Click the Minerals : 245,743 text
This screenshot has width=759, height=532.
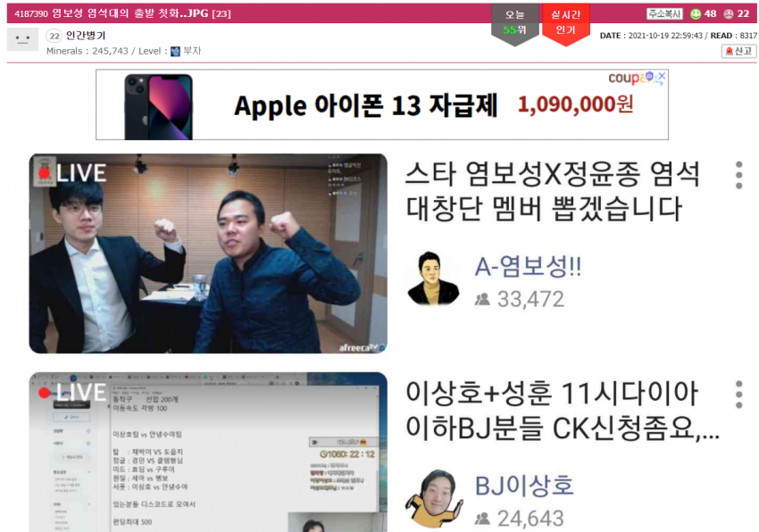[x=88, y=51]
